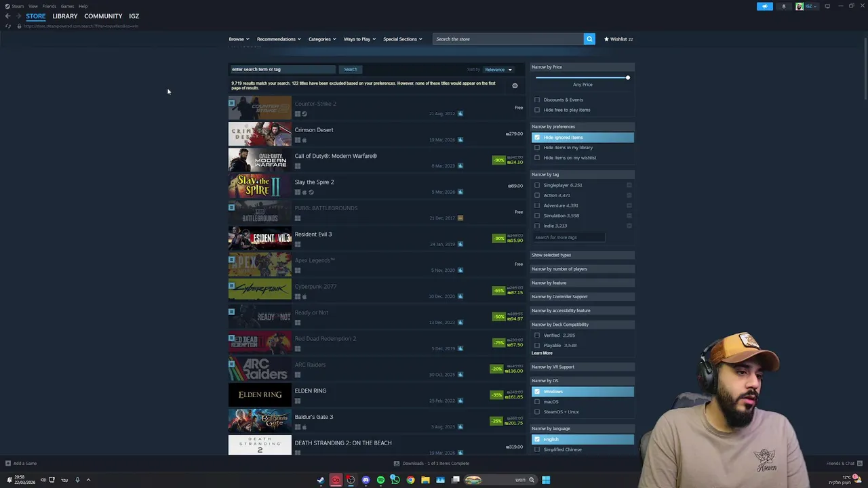Open the Browse dropdown menu
868x488 pixels.
[239, 39]
